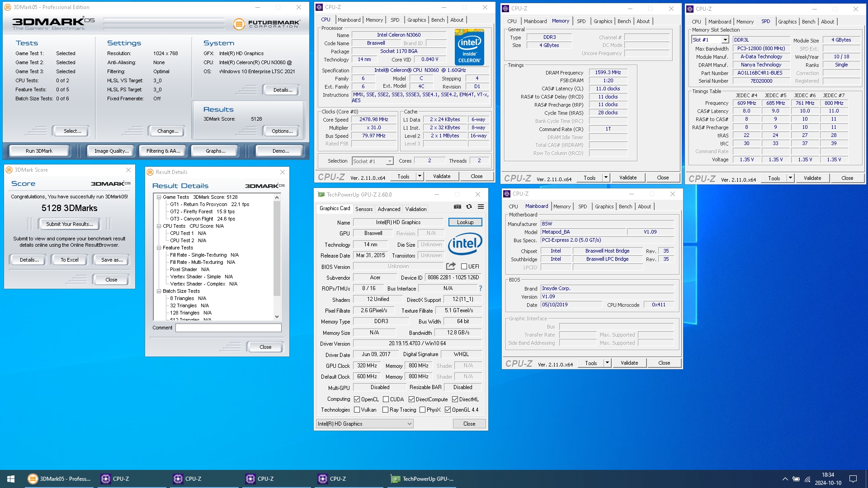868x488 pixels.
Task: Toggle the OpenCL checkbox
Action: pyautogui.click(x=357, y=399)
